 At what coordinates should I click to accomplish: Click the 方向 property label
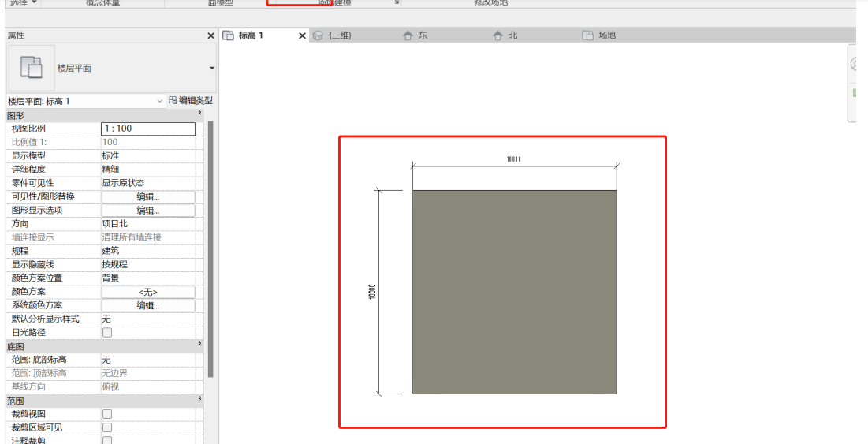(20, 224)
